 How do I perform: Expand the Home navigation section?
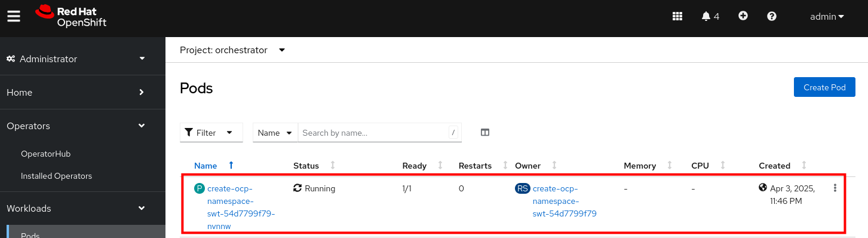pyautogui.click(x=76, y=92)
